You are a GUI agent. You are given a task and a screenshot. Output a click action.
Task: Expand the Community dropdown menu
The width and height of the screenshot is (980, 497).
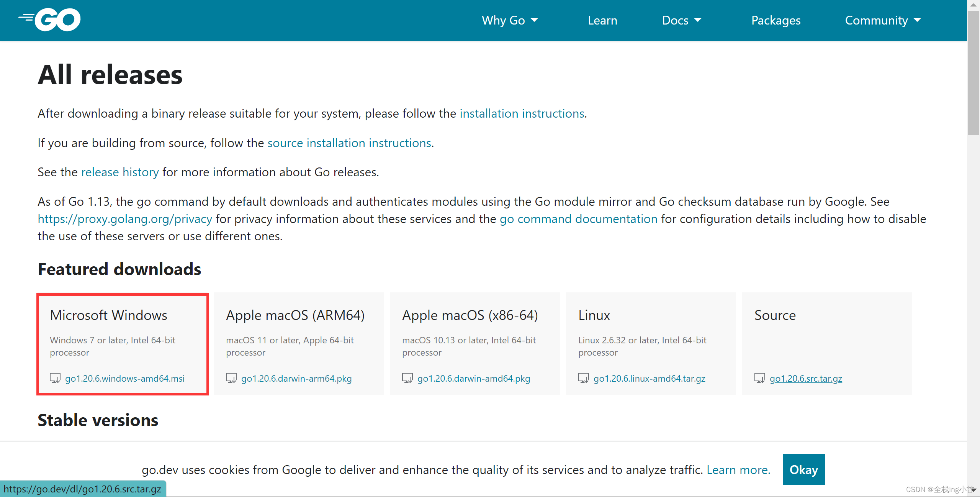tap(883, 20)
